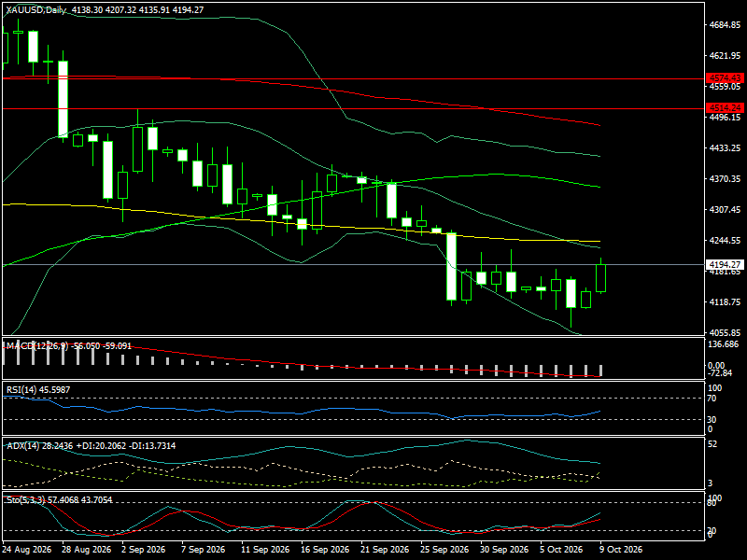Click the 4433.25 price axis value

[725, 148]
